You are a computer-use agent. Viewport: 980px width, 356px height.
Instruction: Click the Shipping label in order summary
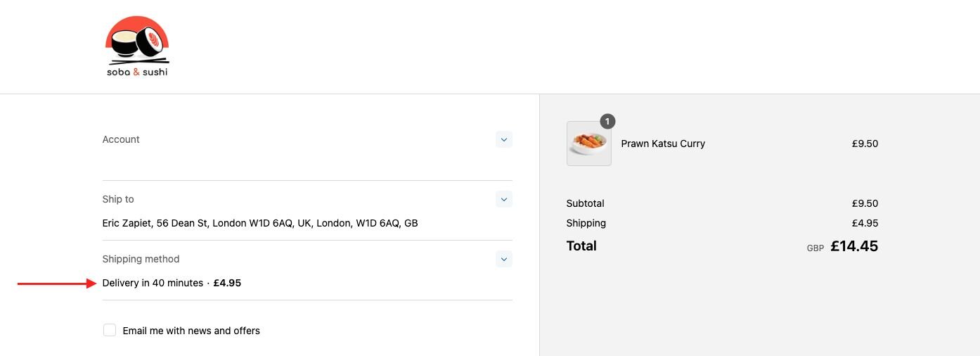tap(586, 223)
